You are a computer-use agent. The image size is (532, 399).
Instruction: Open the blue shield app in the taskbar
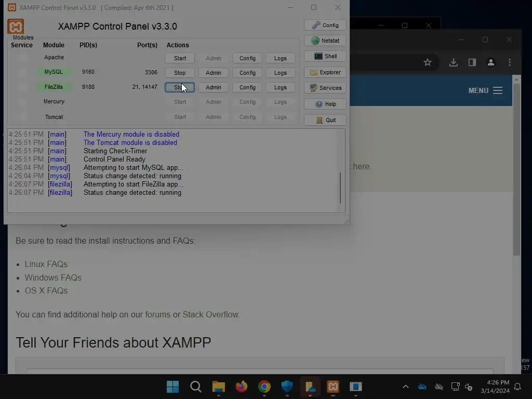287,387
